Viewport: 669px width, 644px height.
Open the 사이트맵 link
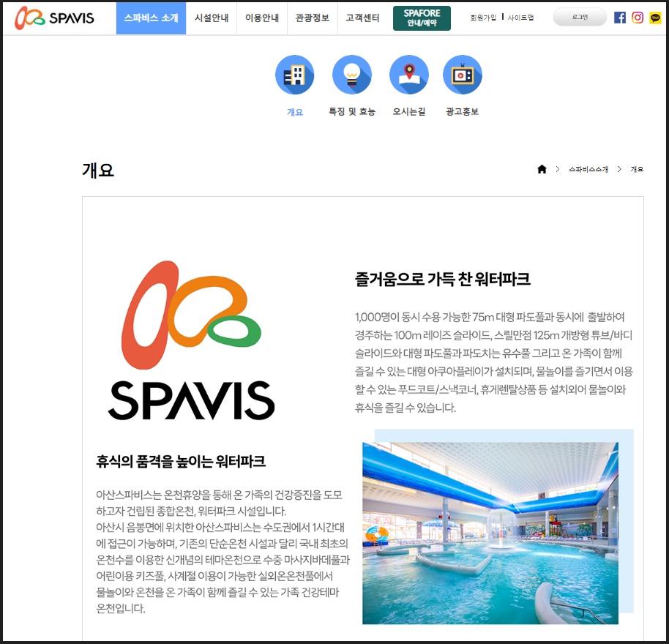tap(520, 18)
